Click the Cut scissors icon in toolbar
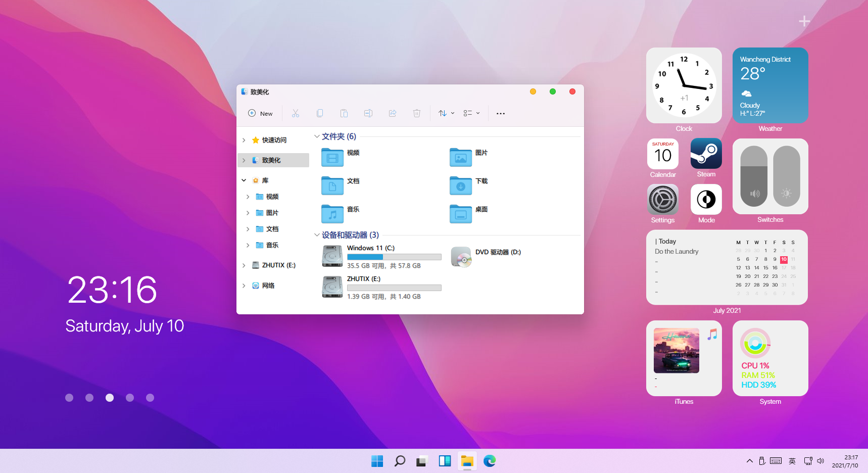The height and width of the screenshot is (473, 868). coord(296,113)
